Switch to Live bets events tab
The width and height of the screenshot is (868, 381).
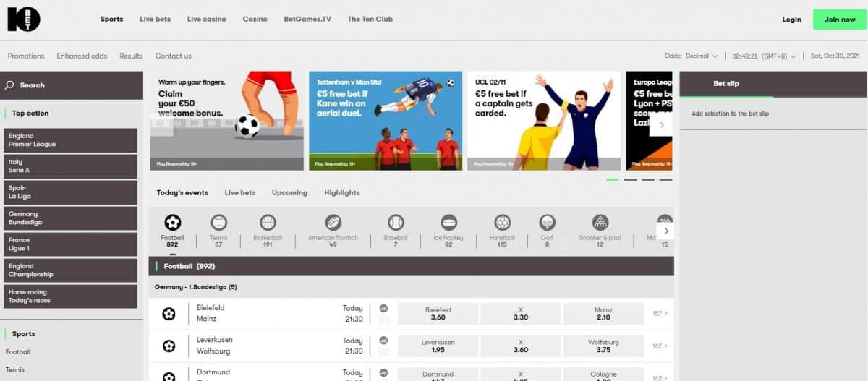(x=240, y=193)
